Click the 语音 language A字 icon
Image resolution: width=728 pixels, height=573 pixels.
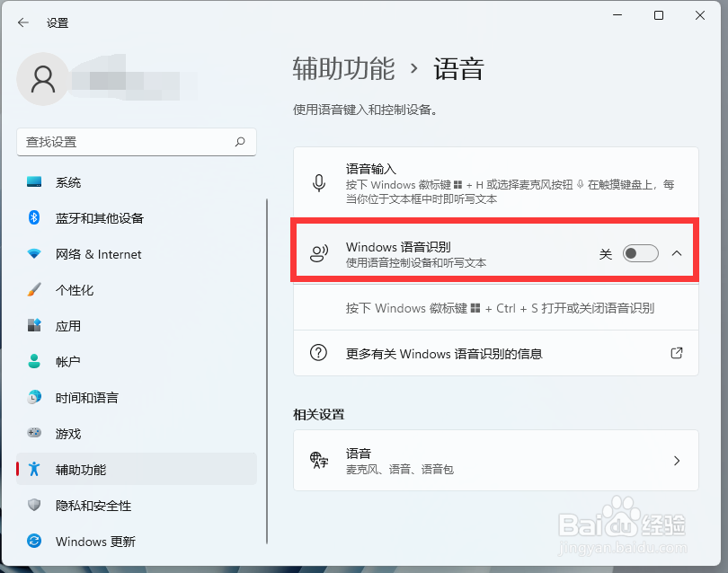point(319,460)
